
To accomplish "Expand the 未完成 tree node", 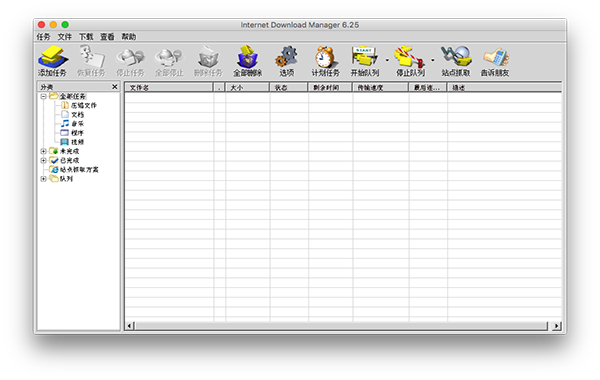I will tap(43, 151).
